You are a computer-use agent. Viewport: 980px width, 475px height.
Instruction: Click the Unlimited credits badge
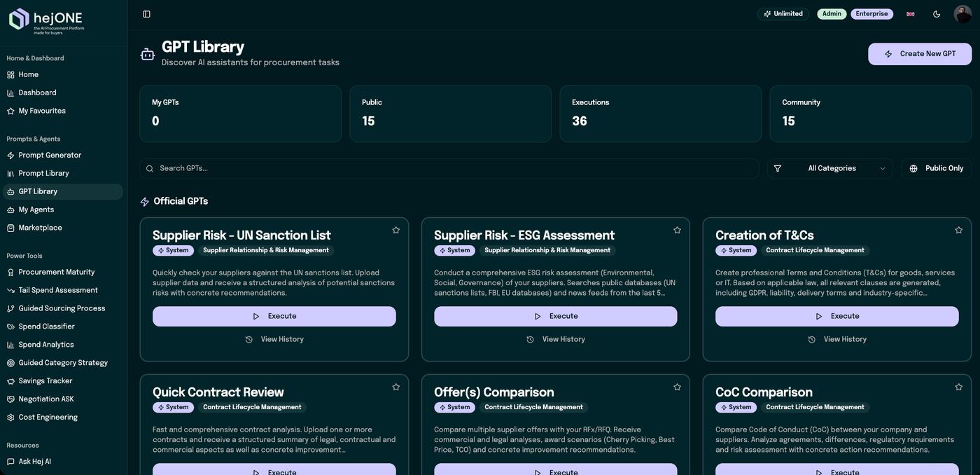[x=783, y=14]
